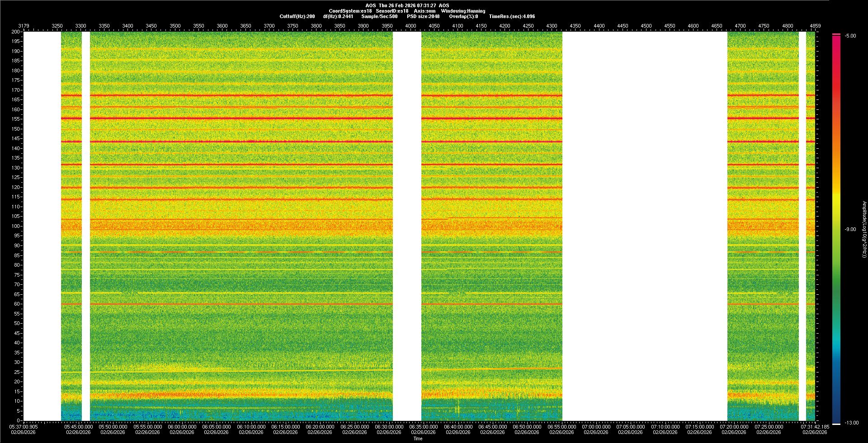Click the 60 Hz spectral line
Image resolution: width=868 pixels, height=443 pixels.
point(240,304)
